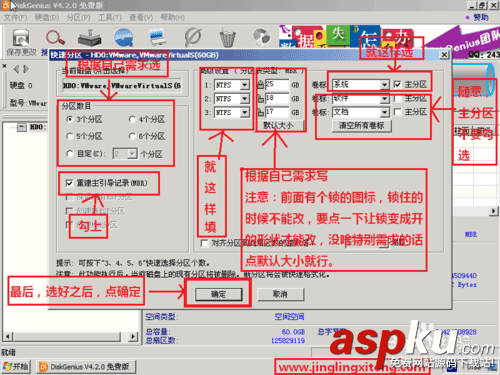500x375 pixels.
Task: Click the 取消 cancel button
Action: coord(280,294)
